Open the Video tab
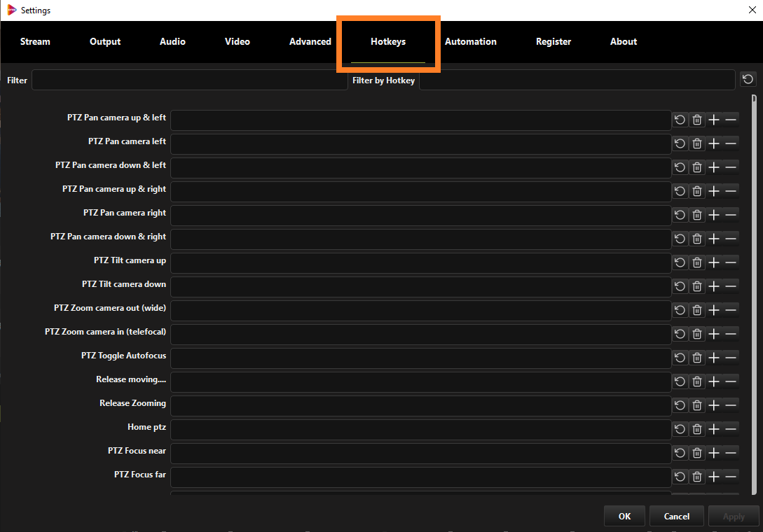 point(238,42)
